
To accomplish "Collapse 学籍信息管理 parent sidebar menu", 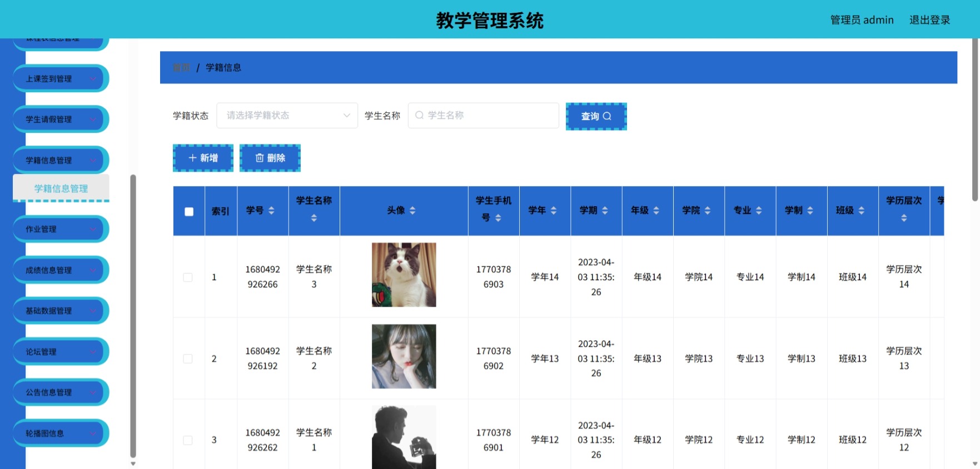I will coord(61,160).
